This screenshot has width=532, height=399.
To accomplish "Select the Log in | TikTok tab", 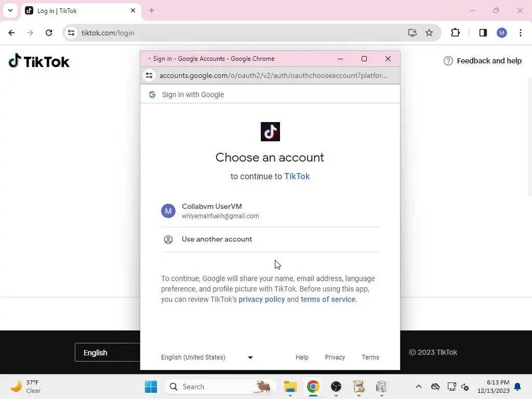I will [x=81, y=11].
